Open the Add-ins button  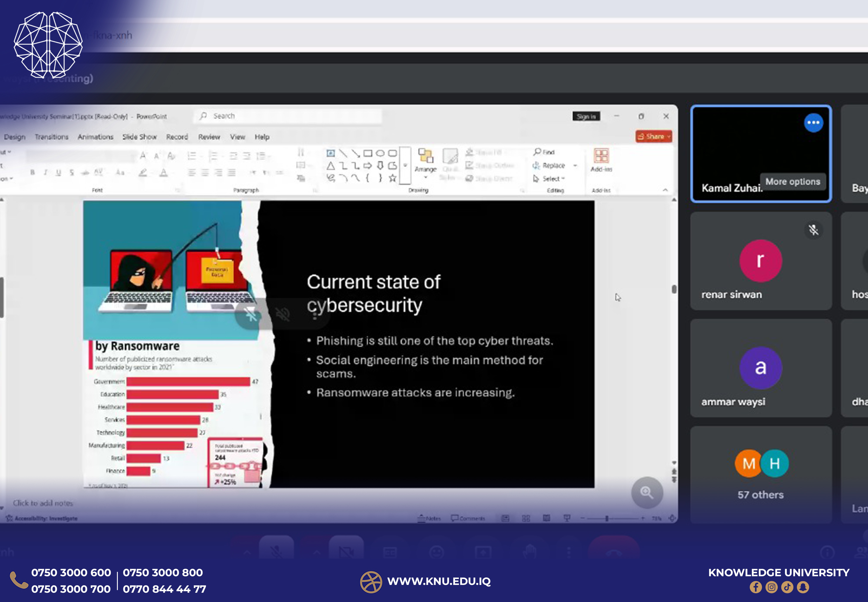[x=601, y=160]
